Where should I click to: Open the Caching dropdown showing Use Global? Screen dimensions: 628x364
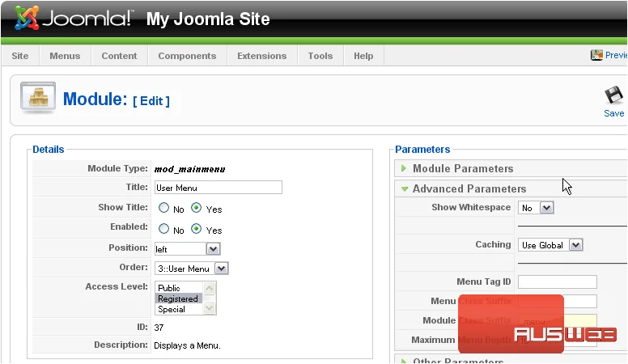[550, 245]
